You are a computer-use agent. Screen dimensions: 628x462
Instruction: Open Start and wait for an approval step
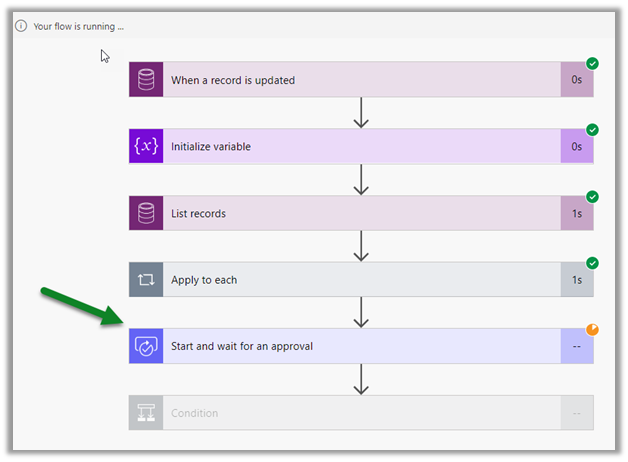coord(360,347)
